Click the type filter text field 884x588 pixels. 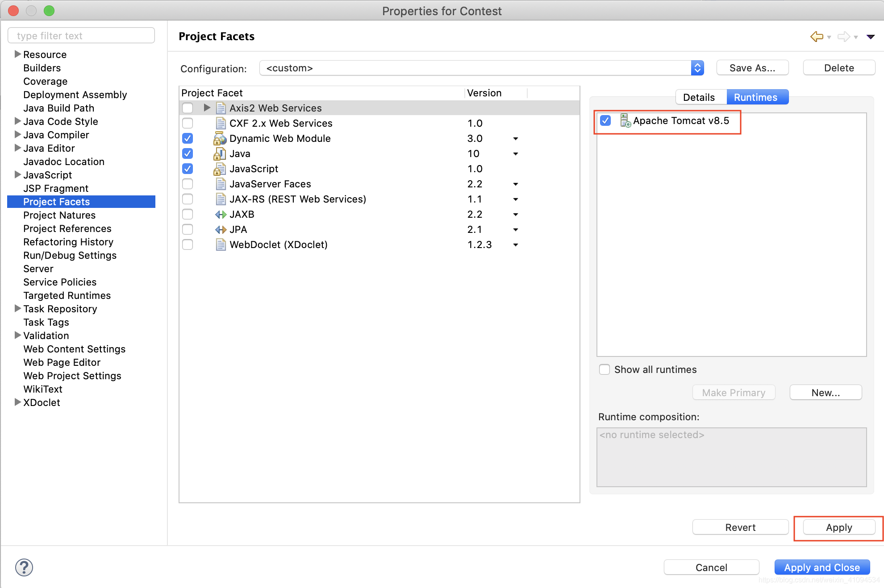pyautogui.click(x=81, y=35)
